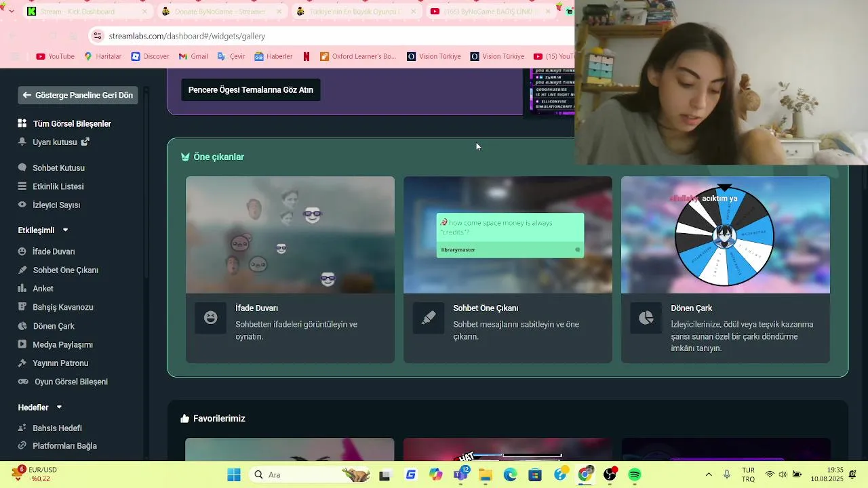This screenshot has height=488, width=868.
Task: Open the Sohbet Öne Çıkanı widget thumbnail
Action: click(x=508, y=235)
